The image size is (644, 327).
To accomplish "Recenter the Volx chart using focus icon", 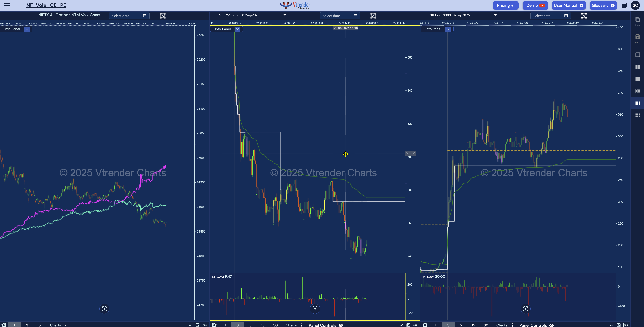I will [104, 309].
